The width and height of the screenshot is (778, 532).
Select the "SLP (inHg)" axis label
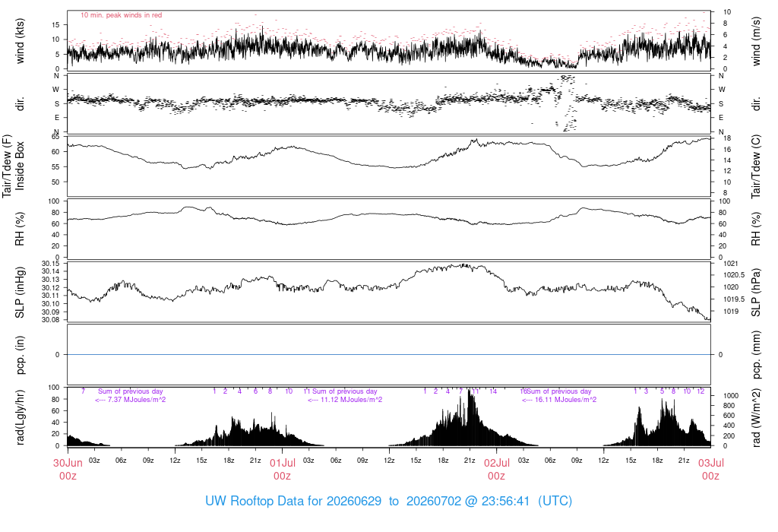[x=20, y=293]
